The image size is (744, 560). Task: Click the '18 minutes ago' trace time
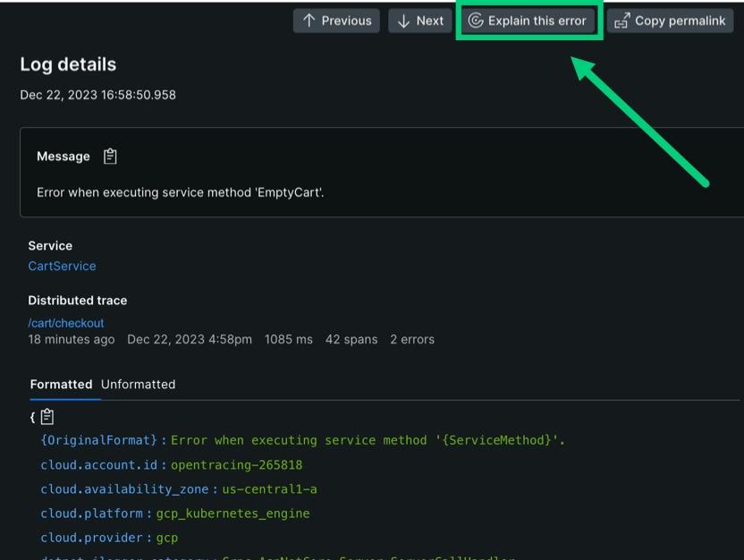(72, 339)
